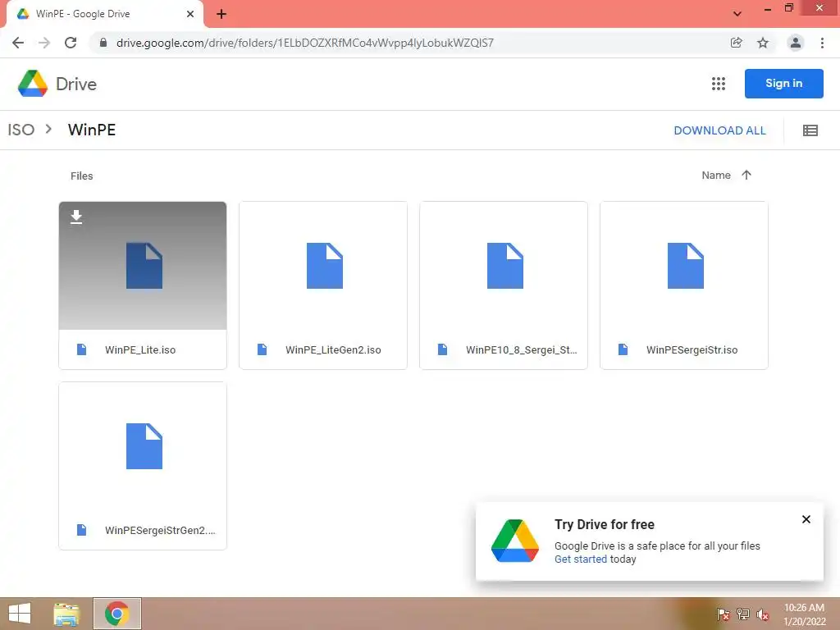
Task: Click the muted volume tray icon
Action: click(763, 614)
